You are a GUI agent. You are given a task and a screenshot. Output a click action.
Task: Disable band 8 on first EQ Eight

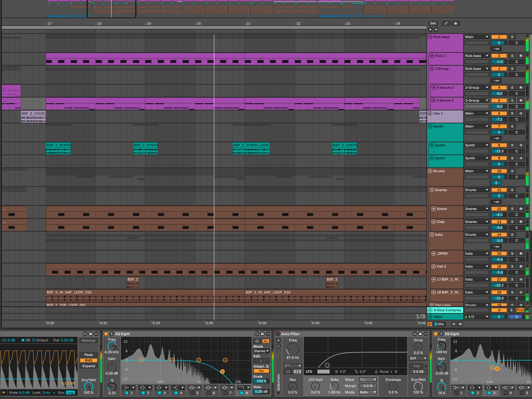[x=242, y=393]
